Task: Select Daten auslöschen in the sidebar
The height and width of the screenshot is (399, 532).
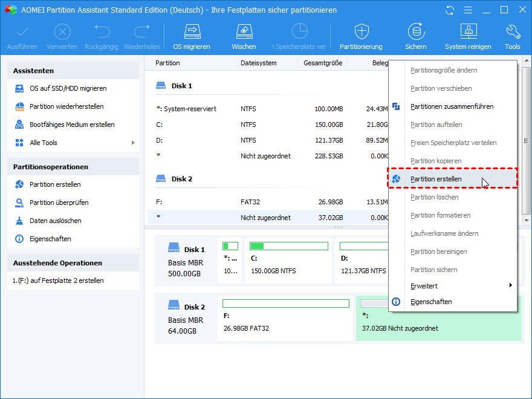Action: [55, 221]
